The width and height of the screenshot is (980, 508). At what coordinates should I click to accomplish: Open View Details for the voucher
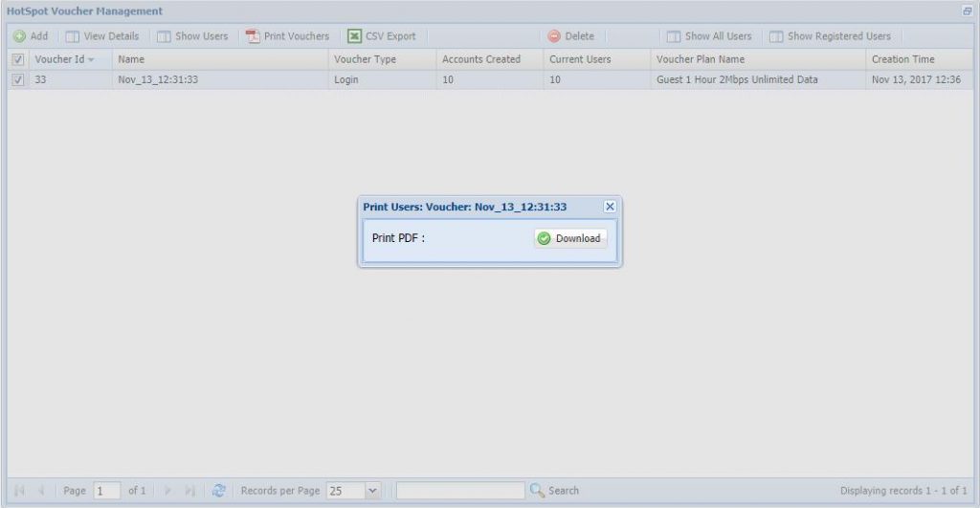click(102, 36)
